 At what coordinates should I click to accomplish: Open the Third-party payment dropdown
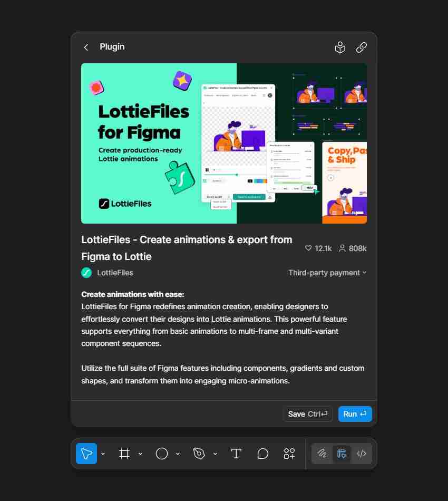click(x=327, y=273)
